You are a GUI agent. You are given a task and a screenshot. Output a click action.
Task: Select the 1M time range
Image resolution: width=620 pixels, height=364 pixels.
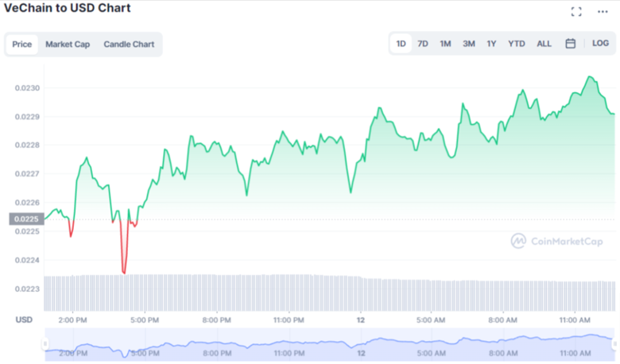(445, 44)
